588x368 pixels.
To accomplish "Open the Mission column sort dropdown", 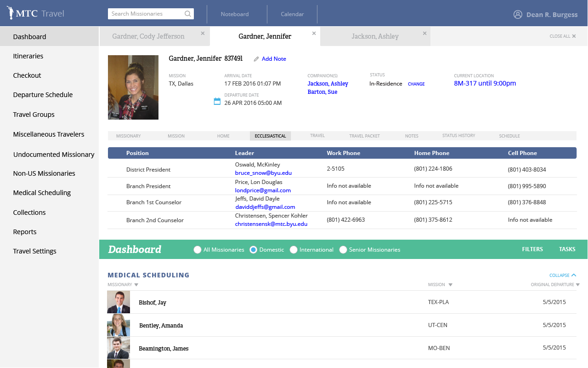I will [x=450, y=285].
